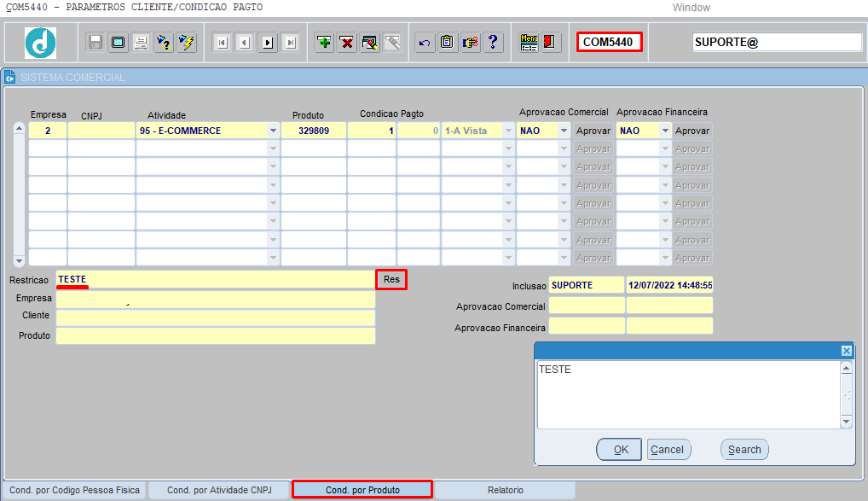Switch to Cond. por Atividade CNPJ tab
The width and height of the screenshot is (868, 501).
tap(219, 490)
